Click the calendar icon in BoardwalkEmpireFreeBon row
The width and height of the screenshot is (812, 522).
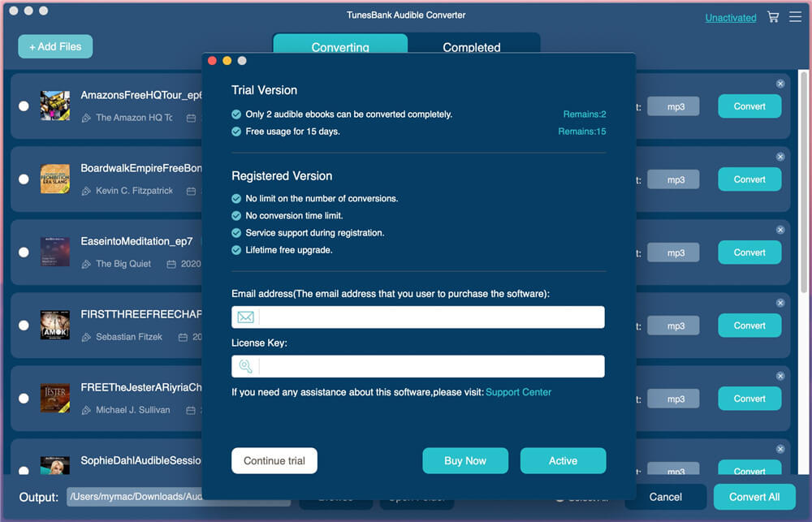tap(191, 191)
